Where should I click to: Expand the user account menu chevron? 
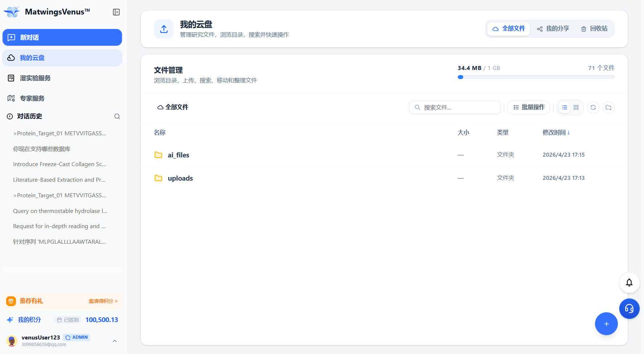(115, 341)
